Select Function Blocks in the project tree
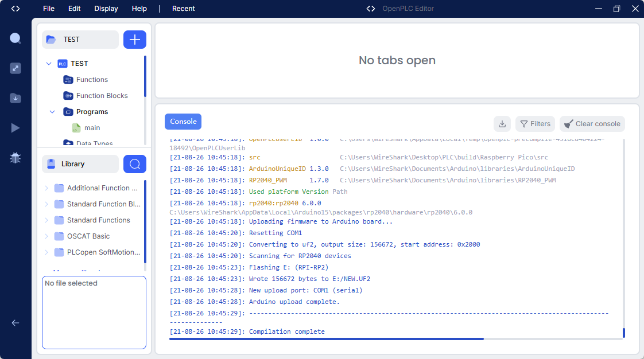Image resolution: width=644 pixels, height=359 pixels. click(102, 96)
